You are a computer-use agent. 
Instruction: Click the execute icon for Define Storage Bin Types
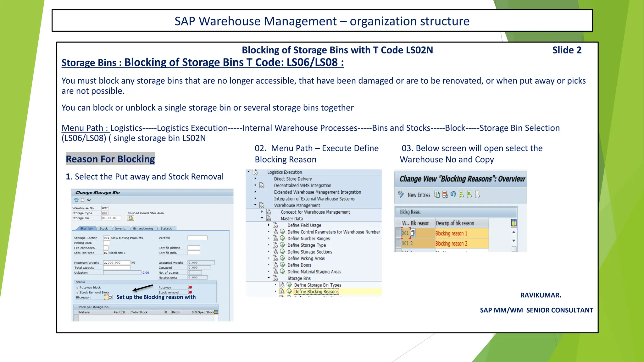tap(289, 285)
